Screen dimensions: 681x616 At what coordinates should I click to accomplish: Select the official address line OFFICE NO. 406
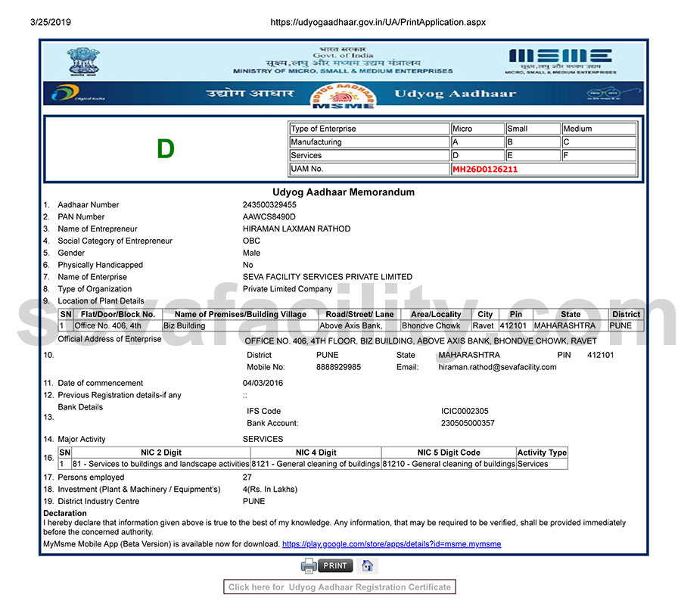click(x=421, y=341)
